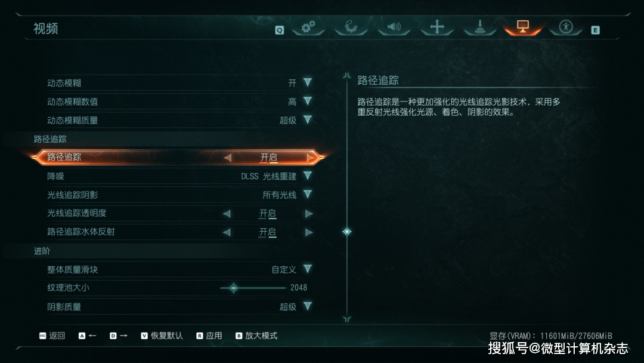This screenshot has height=363, width=644.
Task: Select the joystick controller tab icon
Action: [479, 27]
